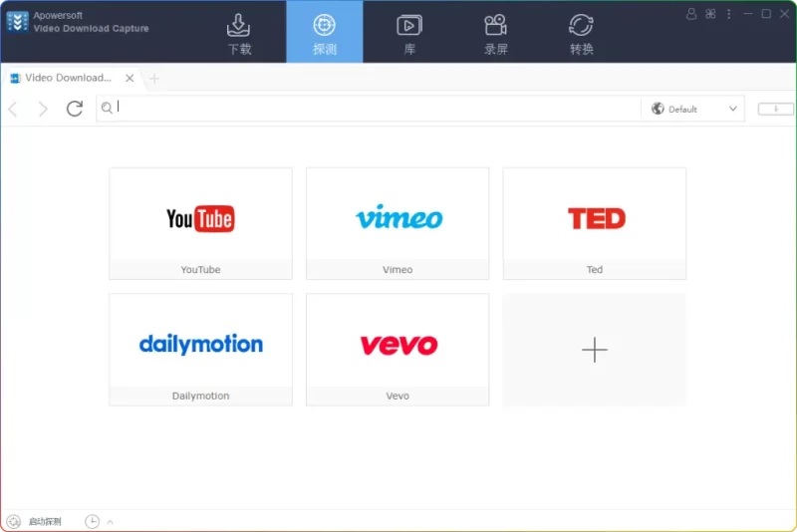Expand the Default region dropdown
Image resolution: width=797 pixels, height=532 pixels.
click(694, 109)
